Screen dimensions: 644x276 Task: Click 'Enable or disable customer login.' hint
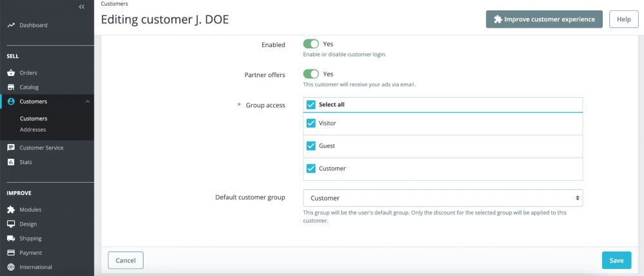pos(345,55)
